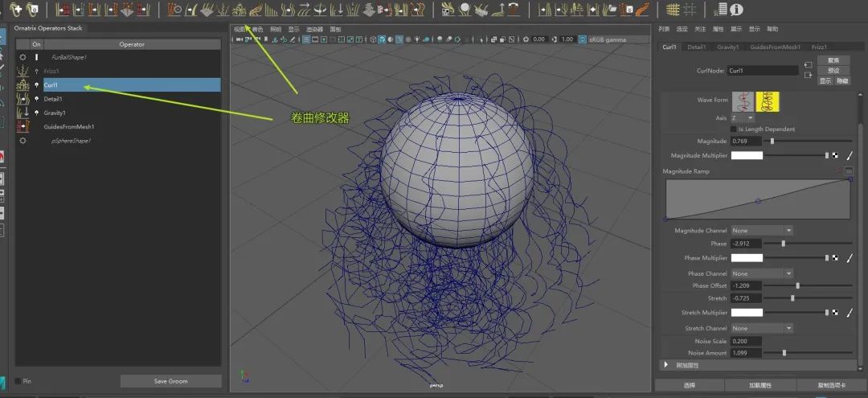The image size is (868, 398).
Task: Select the yellow helix Wave Form thumbnail
Action: point(768,101)
